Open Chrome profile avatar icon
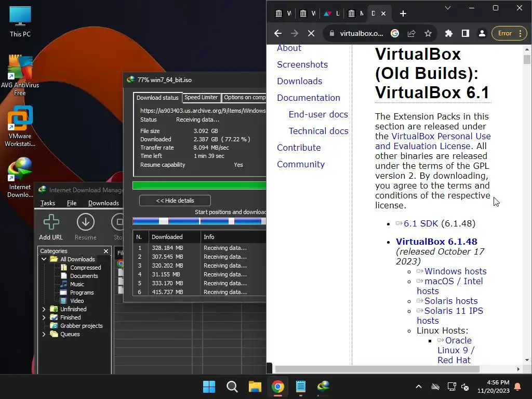This screenshot has width=532, height=399. [482, 33]
